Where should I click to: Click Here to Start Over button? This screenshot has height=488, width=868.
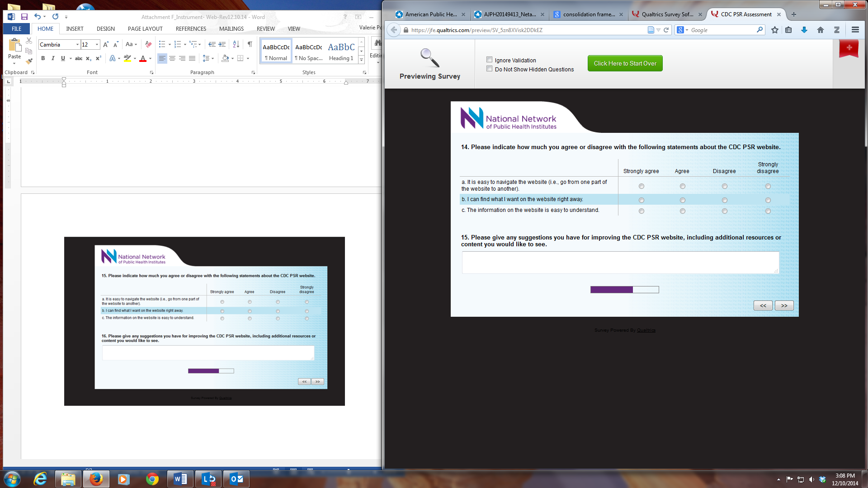pos(625,63)
